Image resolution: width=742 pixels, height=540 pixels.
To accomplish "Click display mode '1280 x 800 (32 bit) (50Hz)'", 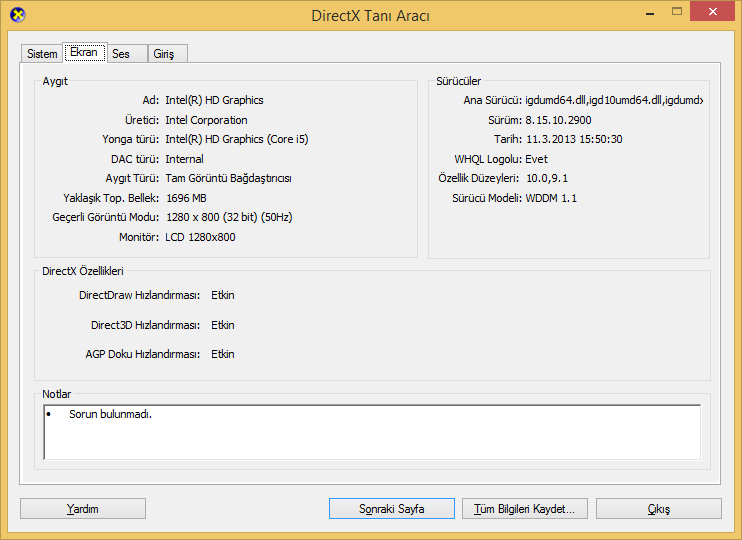I will click(x=229, y=217).
